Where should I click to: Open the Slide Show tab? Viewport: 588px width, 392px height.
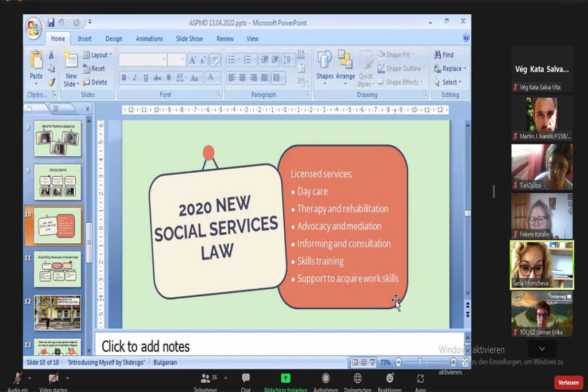click(x=189, y=38)
